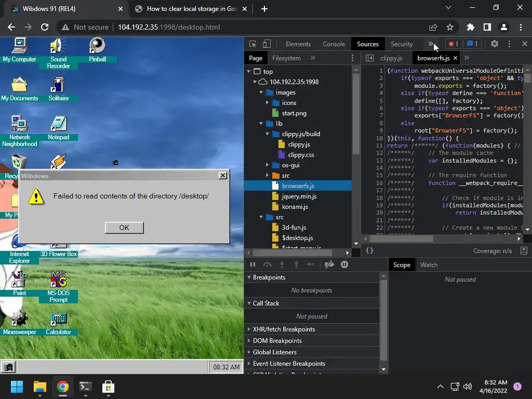Image resolution: width=532 pixels, height=399 pixels.
Task: Toggle DevTools device toolbar icon
Action: (x=267, y=44)
